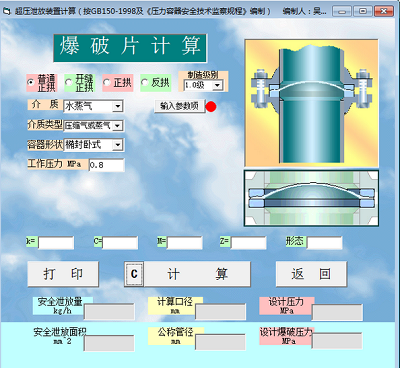
Task: Click the 工作压力 MPa input field
Action: point(107,165)
